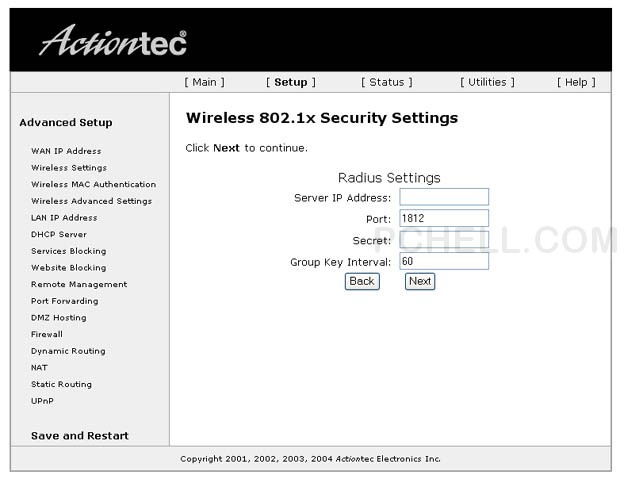620x479 pixels.
Task: Open Port Forwarding page
Action: tap(64, 301)
